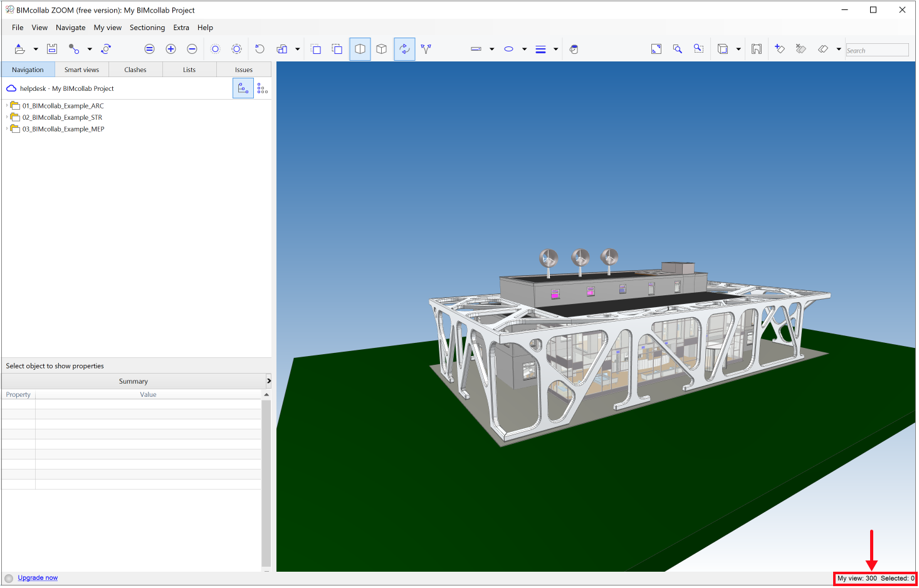Screen dimensions: 919x588
Task: Click the zoom to fit extents icon
Action: pyautogui.click(x=656, y=49)
